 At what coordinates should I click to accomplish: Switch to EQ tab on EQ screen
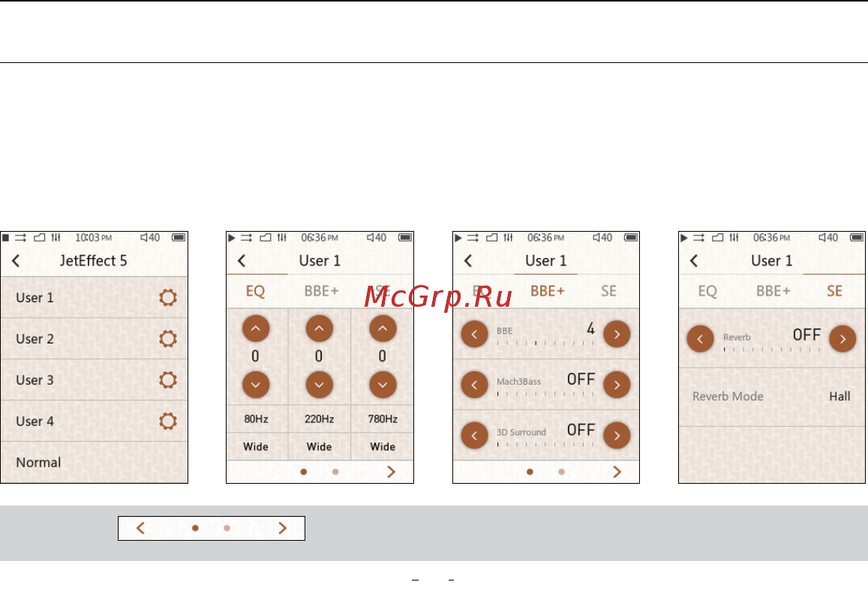point(256,291)
